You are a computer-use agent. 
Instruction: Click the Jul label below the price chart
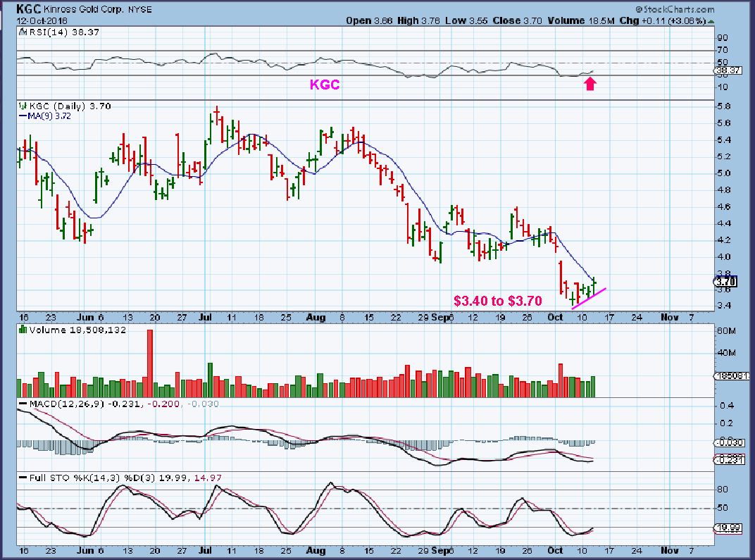point(205,317)
